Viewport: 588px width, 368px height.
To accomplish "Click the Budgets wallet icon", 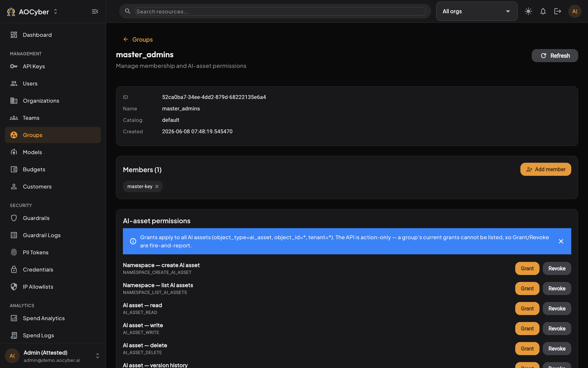I will [14, 169].
